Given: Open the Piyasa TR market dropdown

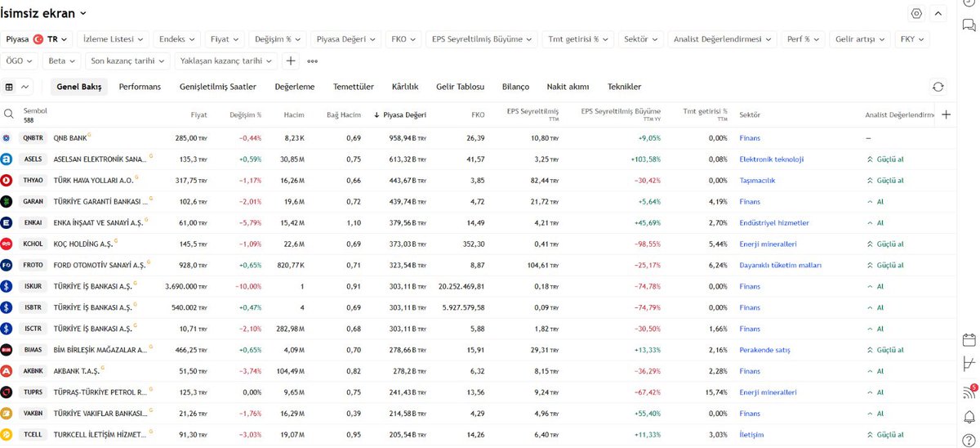Looking at the screenshot, I should coord(38,39).
